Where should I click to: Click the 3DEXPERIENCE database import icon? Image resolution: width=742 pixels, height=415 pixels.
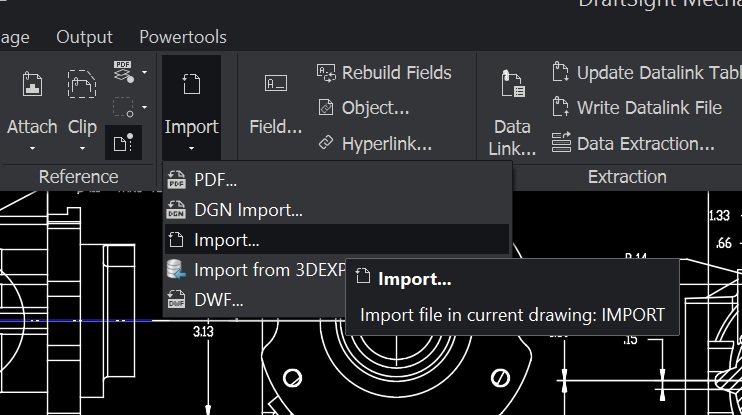click(x=176, y=269)
